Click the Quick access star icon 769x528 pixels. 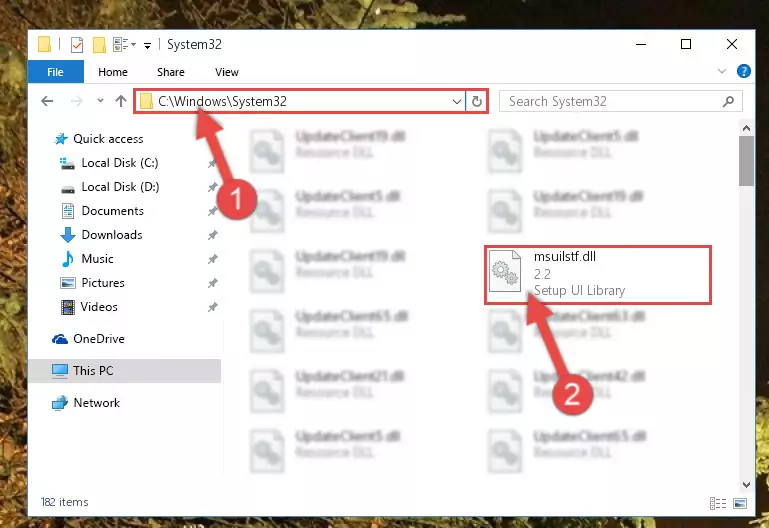[x=61, y=139]
